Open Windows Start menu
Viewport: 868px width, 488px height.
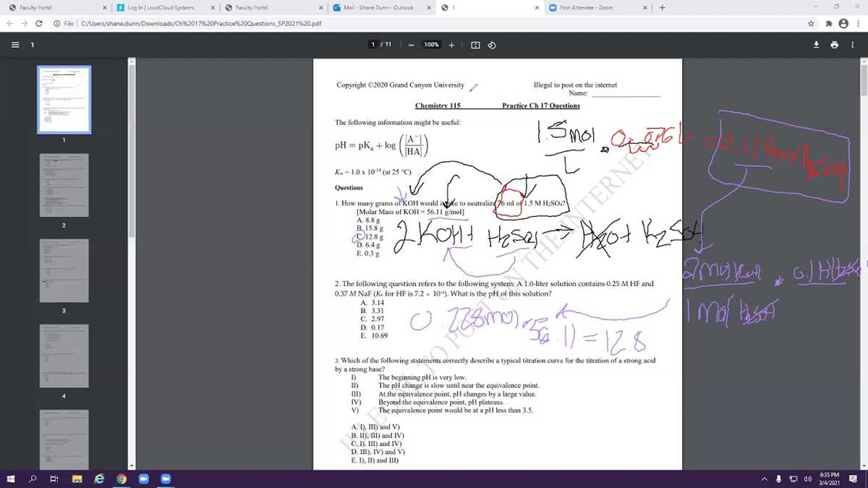12,479
